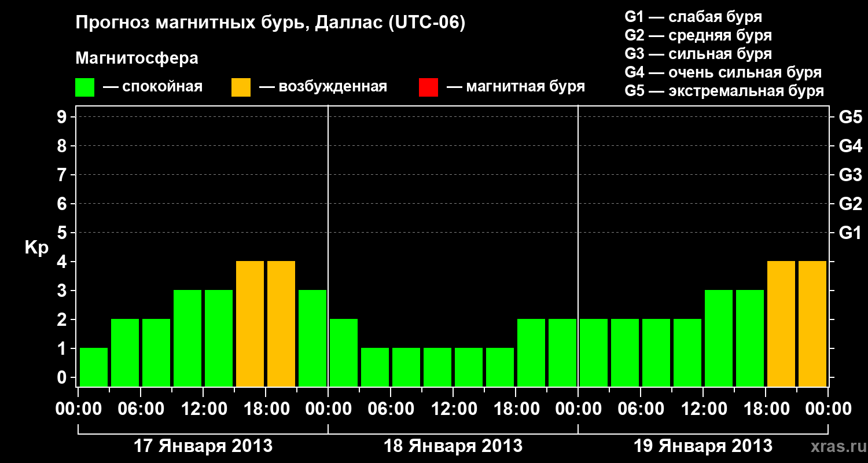Click the '— возбужденная' legend label

(x=323, y=87)
